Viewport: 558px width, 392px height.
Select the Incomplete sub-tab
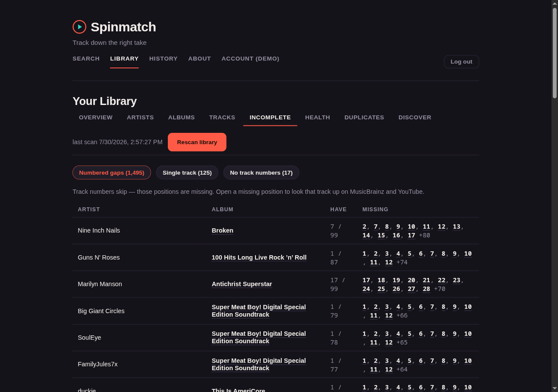click(270, 118)
